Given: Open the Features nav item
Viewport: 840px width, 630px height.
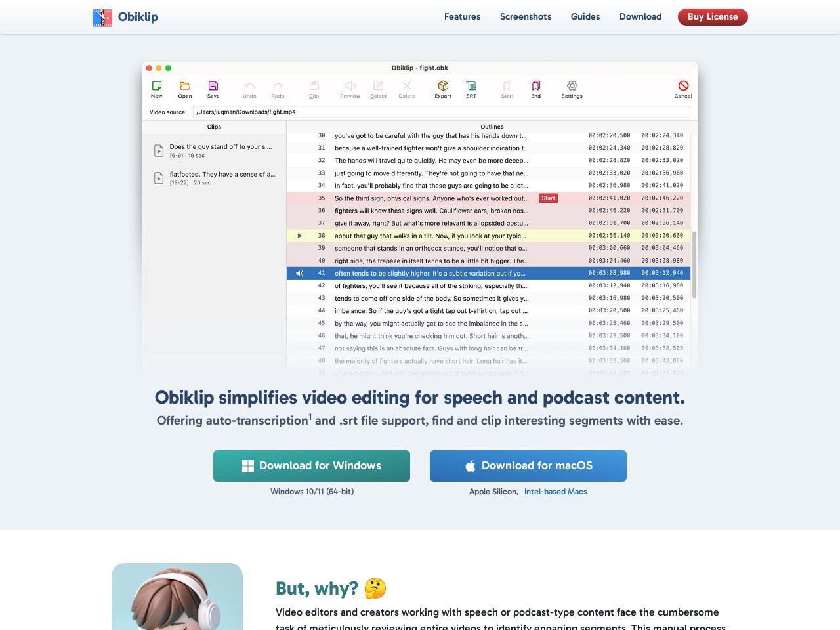Looking at the screenshot, I should [462, 17].
